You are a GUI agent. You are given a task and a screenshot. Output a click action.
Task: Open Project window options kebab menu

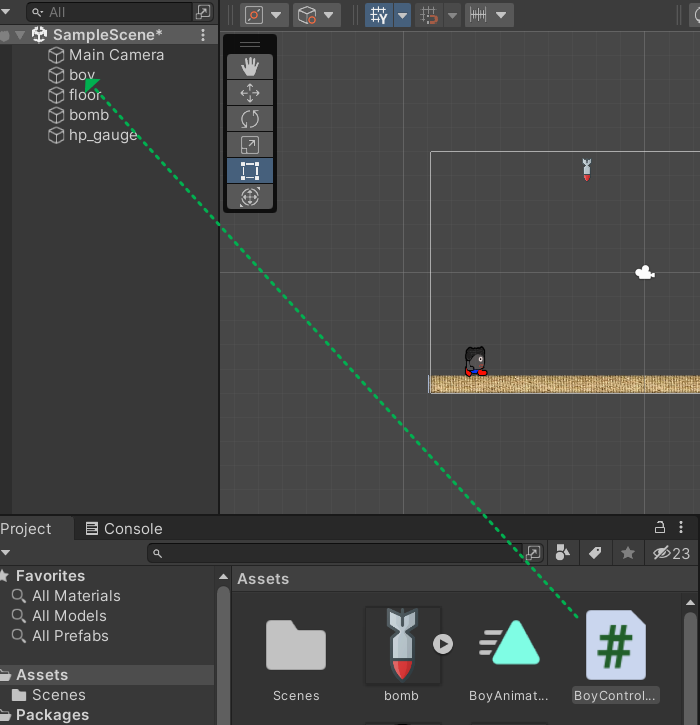pyautogui.click(x=681, y=527)
